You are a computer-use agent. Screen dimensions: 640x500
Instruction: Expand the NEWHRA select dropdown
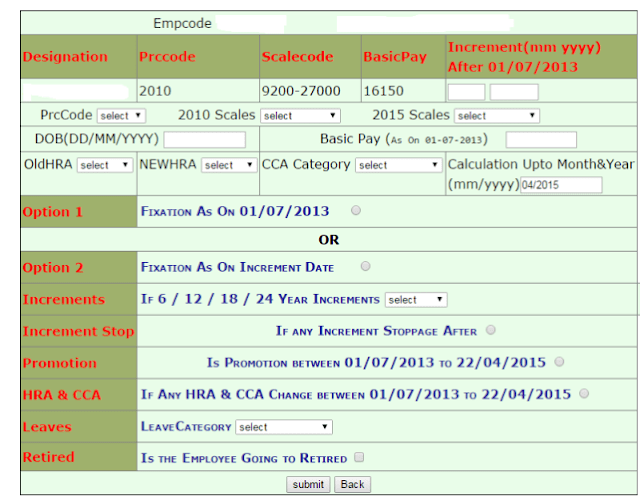[x=228, y=165]
